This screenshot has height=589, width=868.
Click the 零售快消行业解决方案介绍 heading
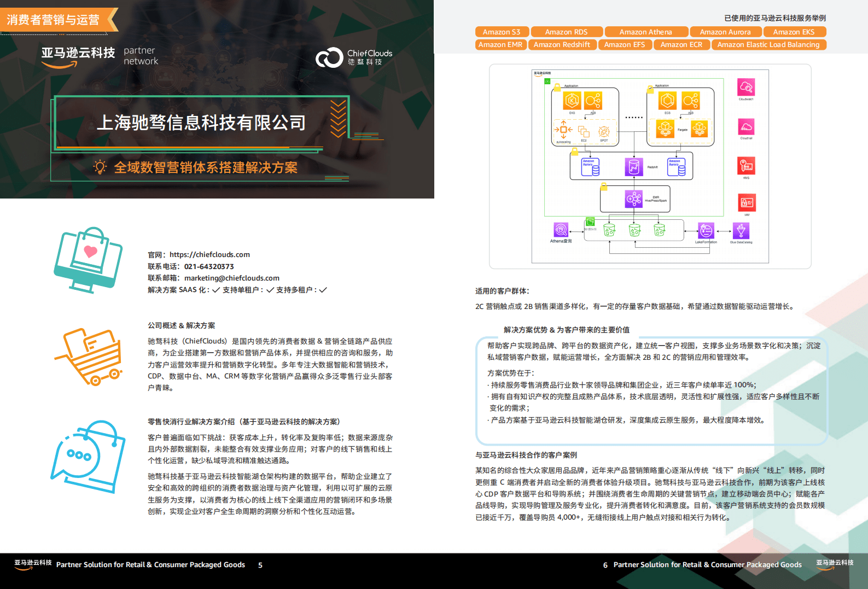(x=244, y=422)
